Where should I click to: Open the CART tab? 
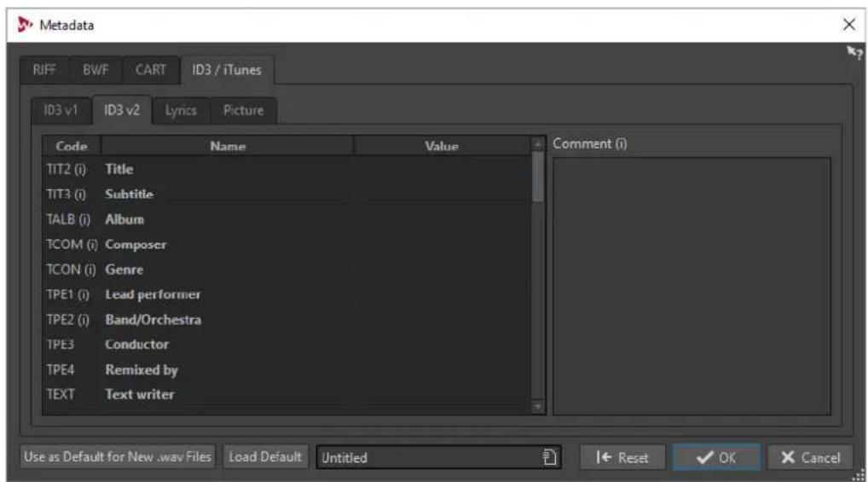pos(151,70)
